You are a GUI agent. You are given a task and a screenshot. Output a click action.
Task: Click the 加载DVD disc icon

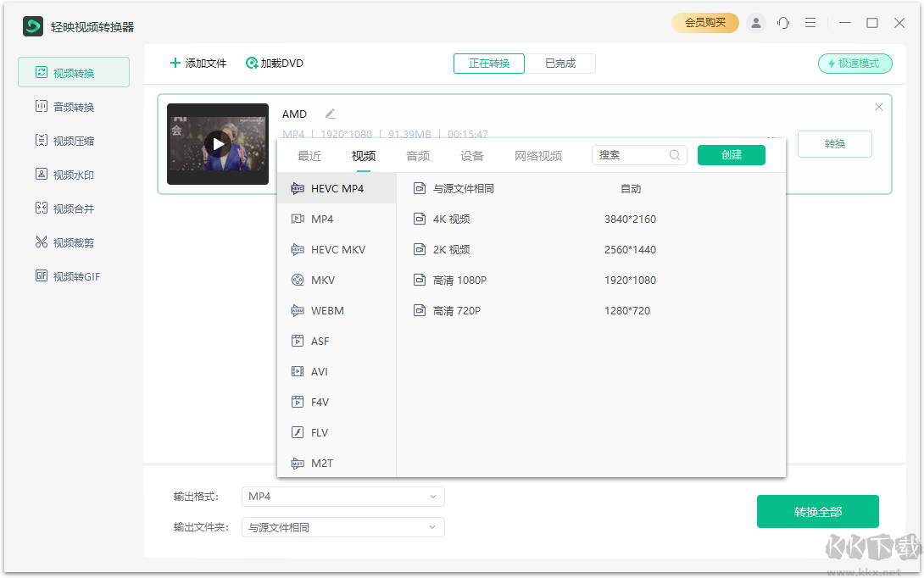(x=252, y=63)
